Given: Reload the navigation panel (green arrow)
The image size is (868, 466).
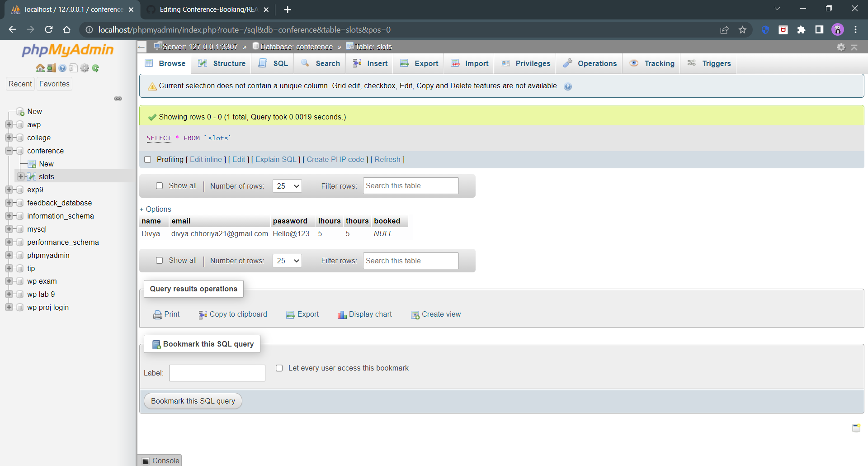Looking at the screenshot, I should (95, 68).
